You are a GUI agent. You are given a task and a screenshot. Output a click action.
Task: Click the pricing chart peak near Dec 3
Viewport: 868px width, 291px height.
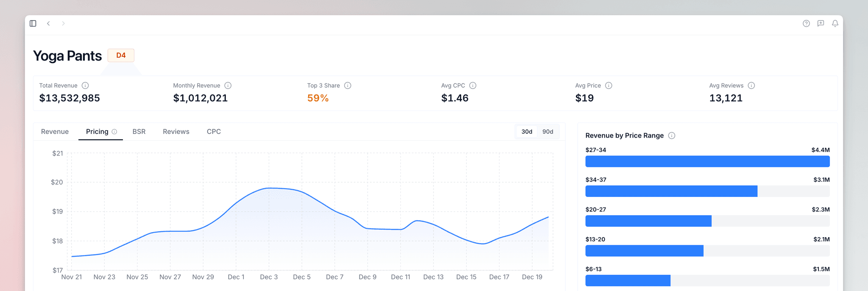click(269, 188)
